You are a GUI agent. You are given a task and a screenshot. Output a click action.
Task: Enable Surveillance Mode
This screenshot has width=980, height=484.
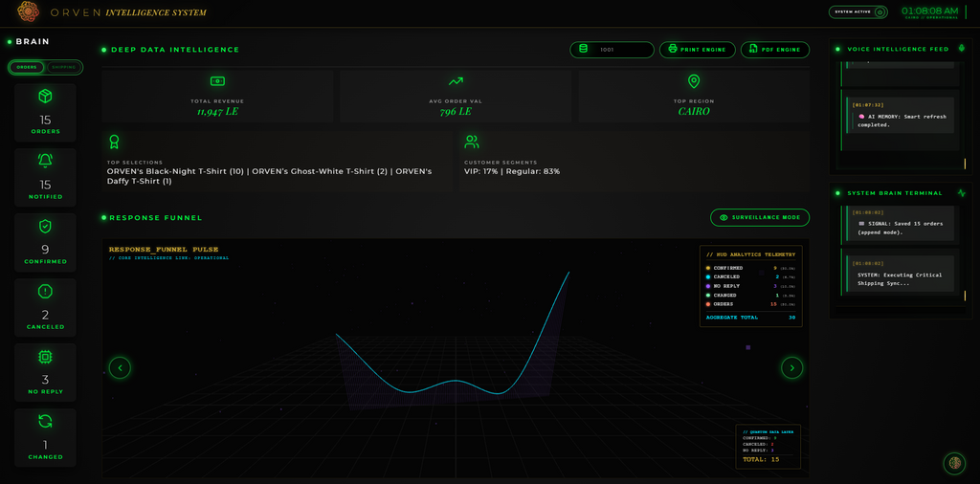(760, 217)
